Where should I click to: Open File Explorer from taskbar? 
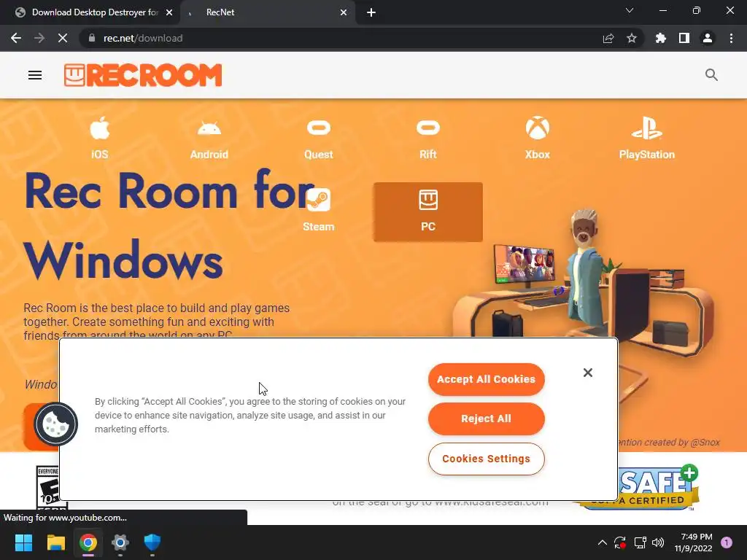pyautogui.click(x=55, y=542)
